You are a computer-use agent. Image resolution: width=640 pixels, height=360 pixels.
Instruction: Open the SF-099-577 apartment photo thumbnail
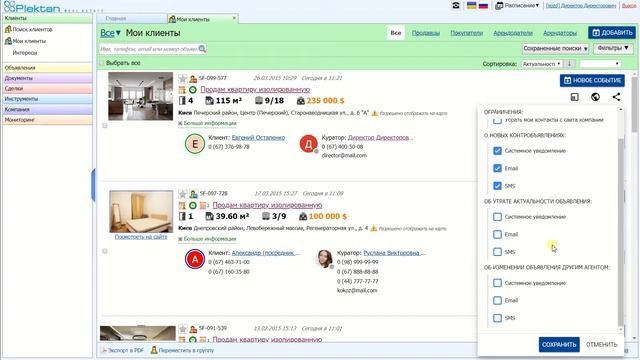[x=140, y=96]
